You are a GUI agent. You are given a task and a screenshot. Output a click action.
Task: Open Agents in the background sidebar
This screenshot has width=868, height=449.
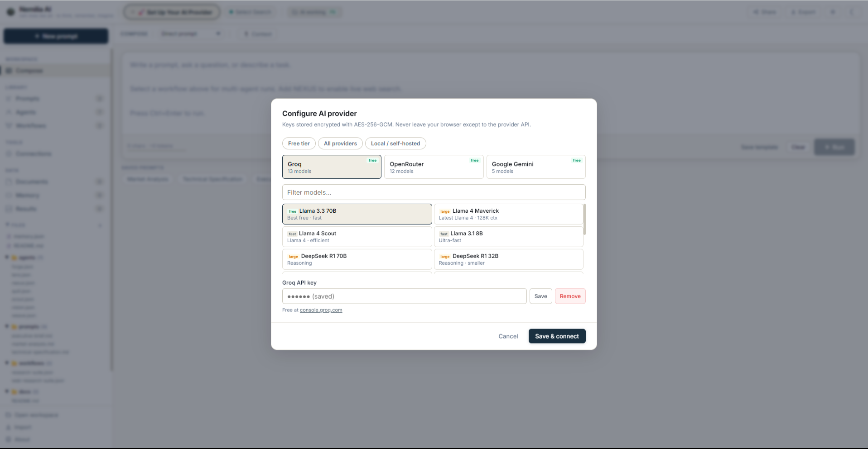tap(54, 112)
